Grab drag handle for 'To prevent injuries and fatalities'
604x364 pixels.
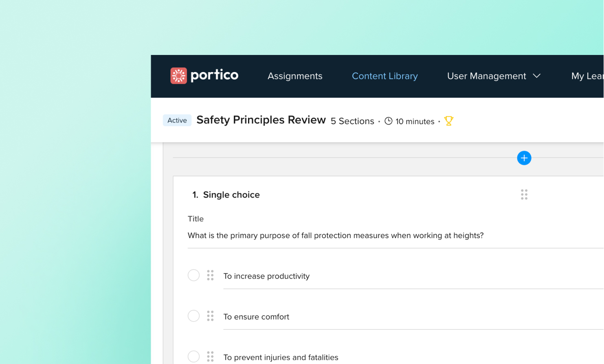210,357
